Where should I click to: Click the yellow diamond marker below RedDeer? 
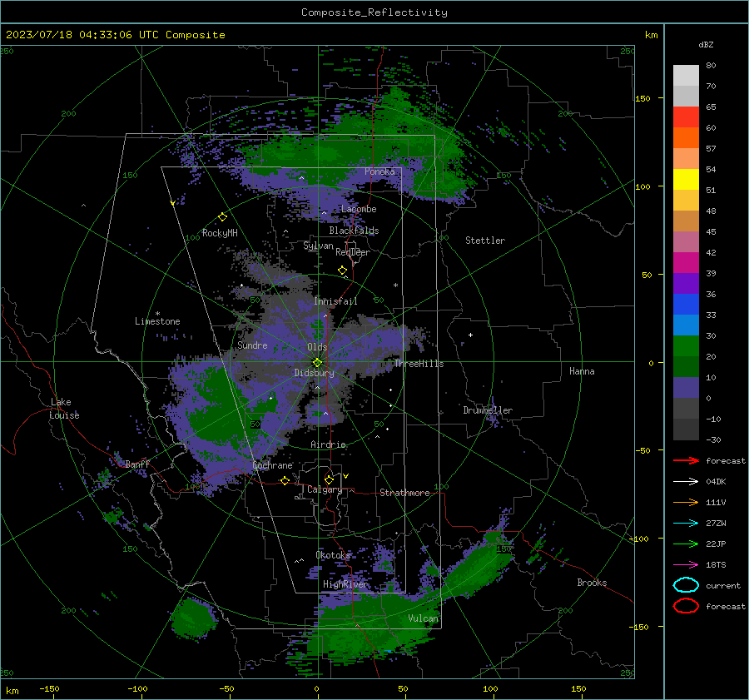343,271
